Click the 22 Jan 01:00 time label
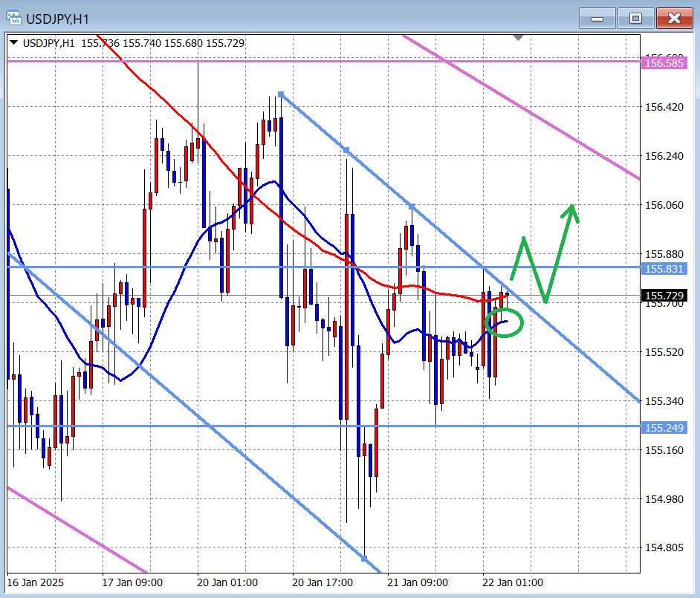This screenshot has width=700, height=598. (x=513, y=582)
